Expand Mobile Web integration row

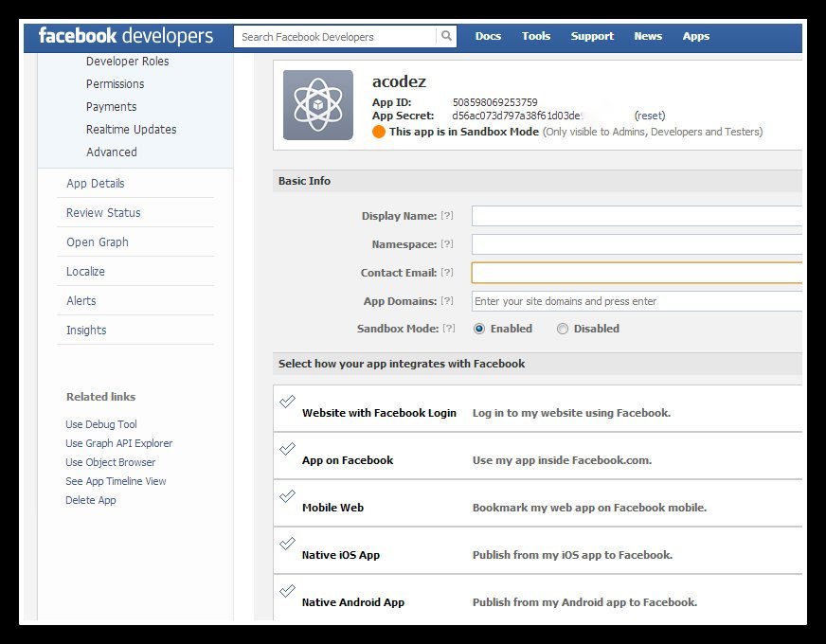coord(538,503)
